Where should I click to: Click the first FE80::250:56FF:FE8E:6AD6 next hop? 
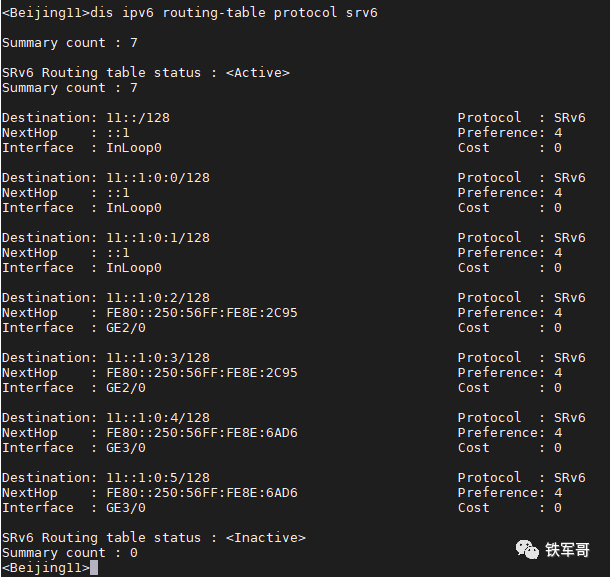(x=202, y=433)
